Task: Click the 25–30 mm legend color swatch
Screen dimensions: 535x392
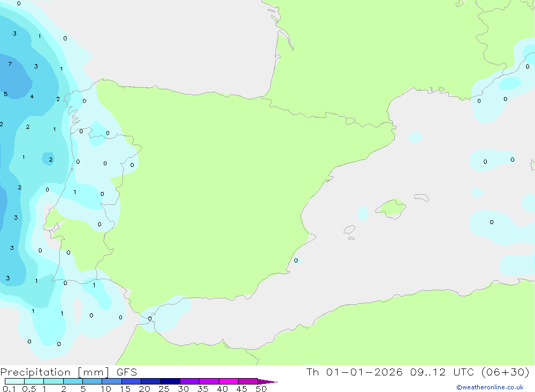Action: 170,381
